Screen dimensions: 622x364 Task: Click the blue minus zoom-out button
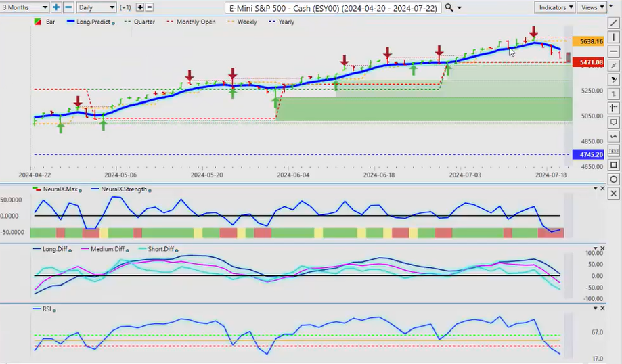coord(68,7)
